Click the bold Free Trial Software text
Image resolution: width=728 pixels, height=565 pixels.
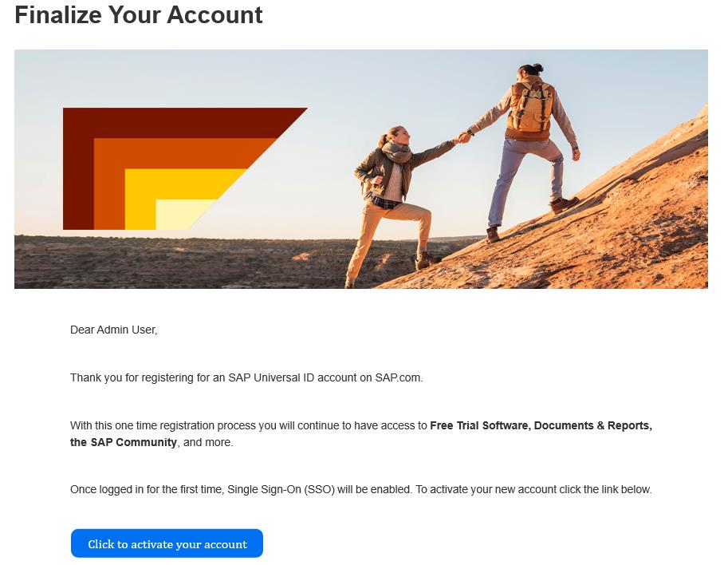(478, 425)
